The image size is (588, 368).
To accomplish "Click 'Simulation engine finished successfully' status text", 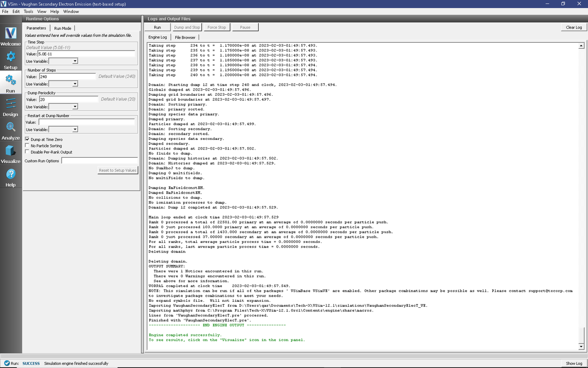I will pyautogui.click(x=76, y=363).
